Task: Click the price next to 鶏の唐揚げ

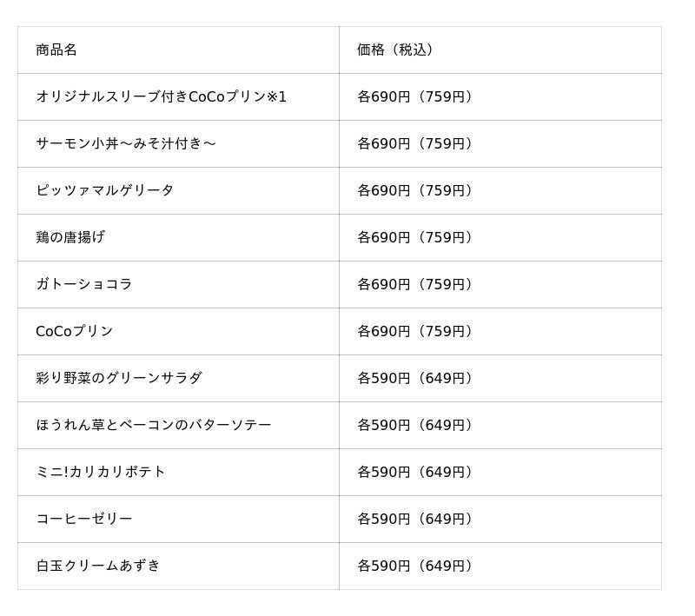Action: [x=417, y=238]
